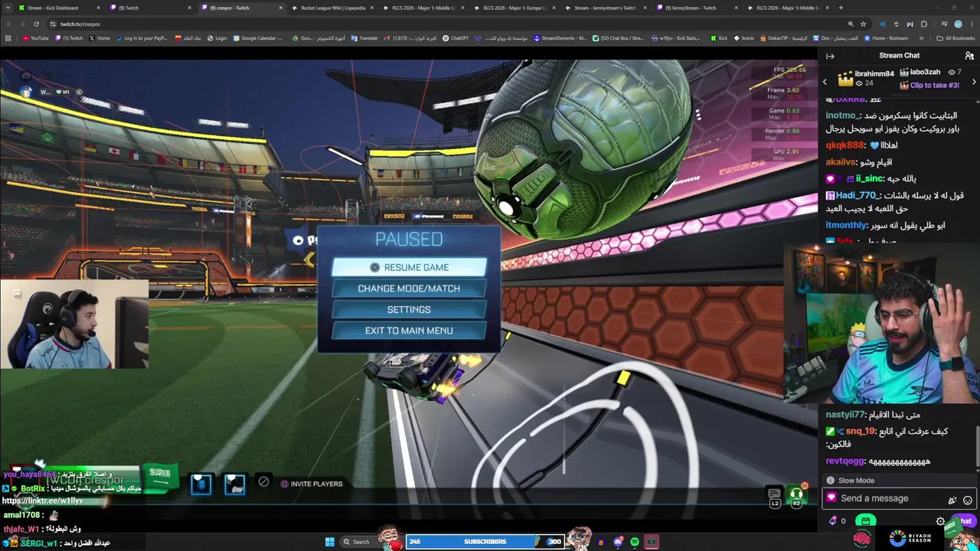The height and width of the screenshot is (551, 980).
Task: Open Discord from the taskbar
Action: (618, 542)
